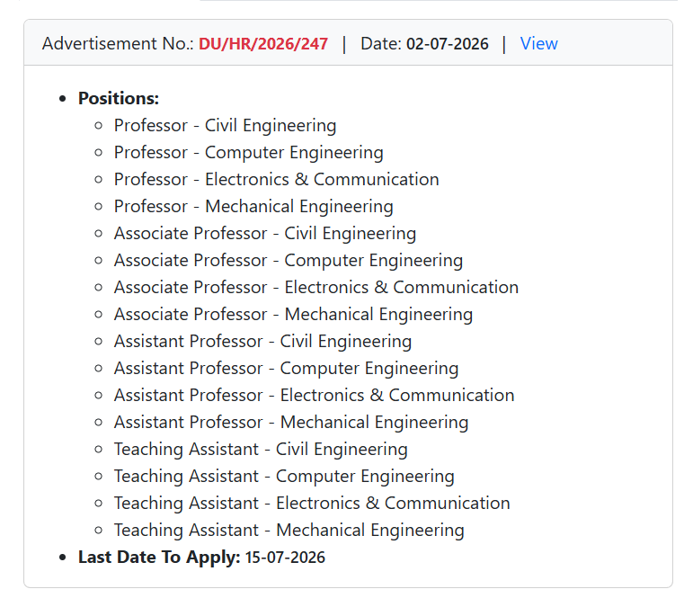This screenshot has width=693, height=616.
Task: Click the date 02-07-2026
Action: (x=448, y=44)
